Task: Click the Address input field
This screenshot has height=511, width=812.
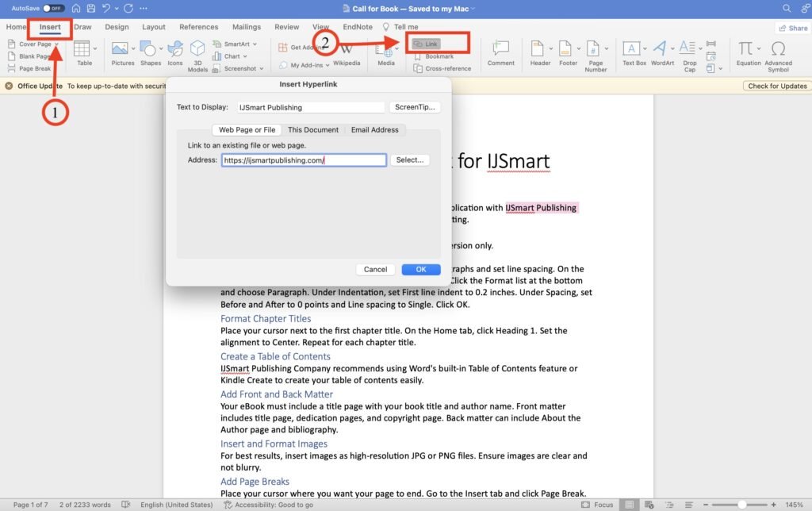Action: 304,160
